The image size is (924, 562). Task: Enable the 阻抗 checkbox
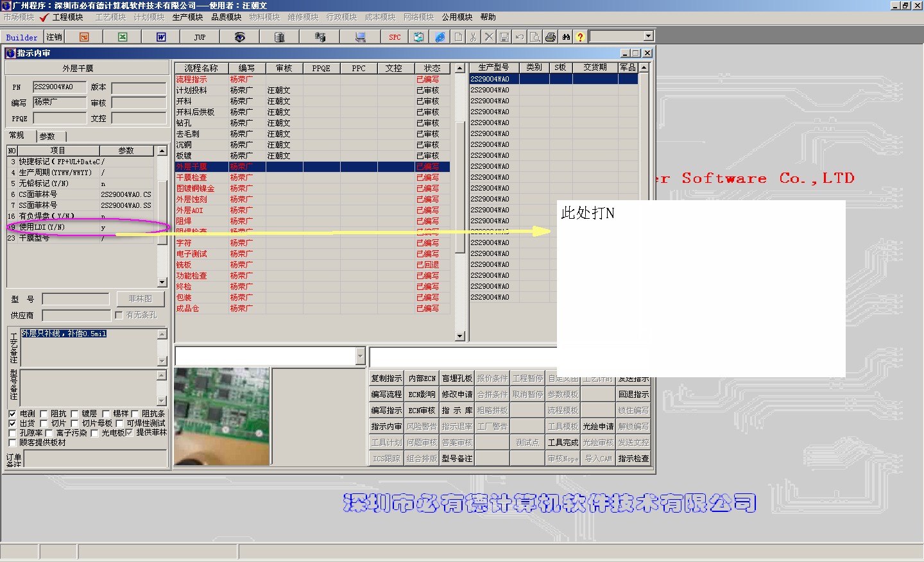44,414
